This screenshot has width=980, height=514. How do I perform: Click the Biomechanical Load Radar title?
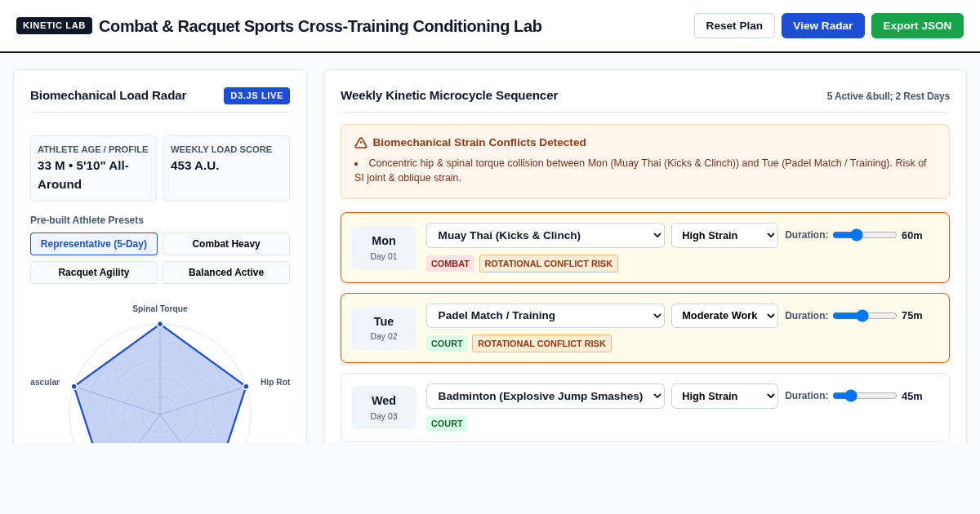(109, 95)
